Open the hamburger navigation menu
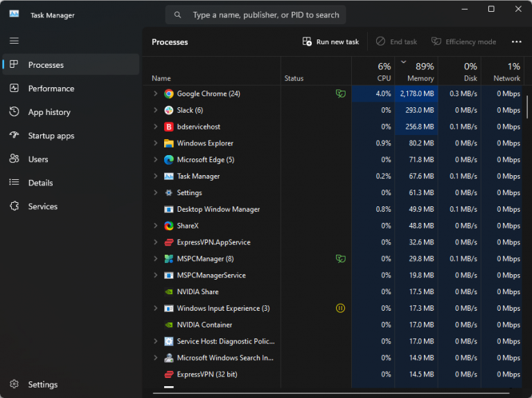This screenshot has width=532, height=398. (14, 41)
